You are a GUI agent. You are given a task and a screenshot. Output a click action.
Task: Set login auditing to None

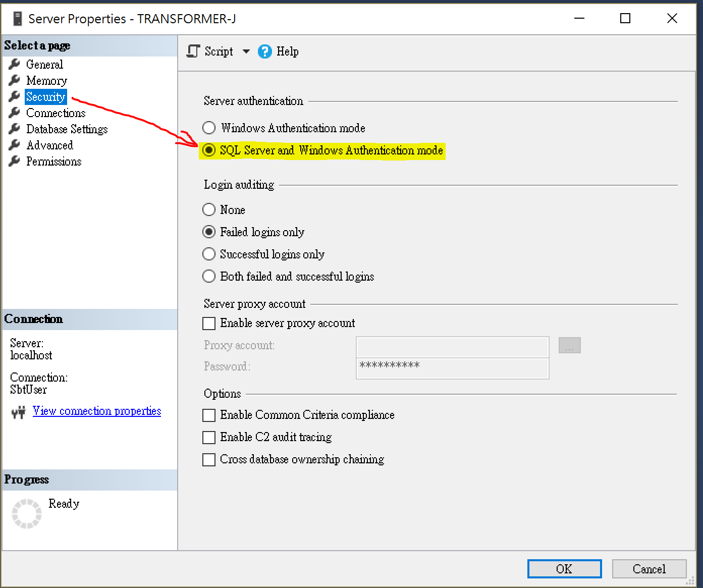click(209, 209)
